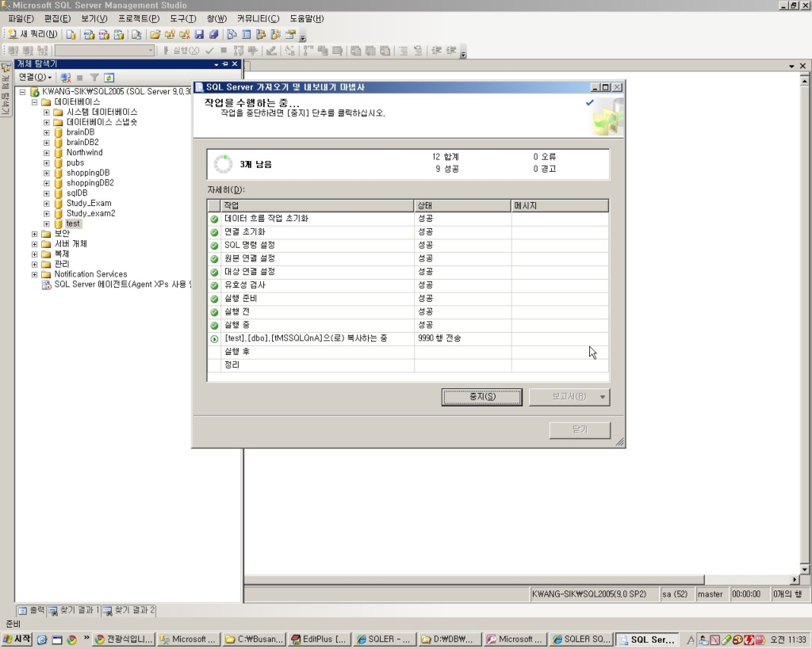Open the 보고서(R) dropdown arrow
This screenshot has width=812, height=649.
[x=603, y=397]
